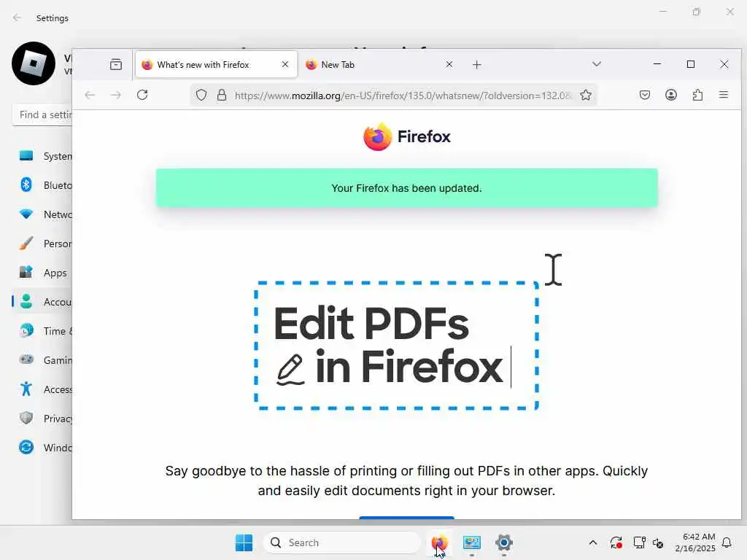Open Save to Pocket icon
The height and width of the screenshot is (560, 747).
645,96
